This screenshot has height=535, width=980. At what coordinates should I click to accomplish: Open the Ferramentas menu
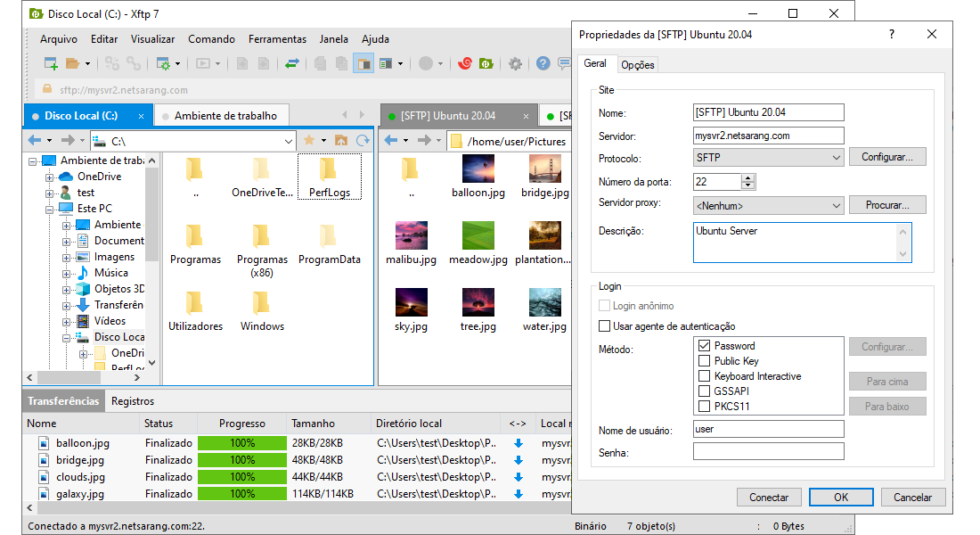277,39
